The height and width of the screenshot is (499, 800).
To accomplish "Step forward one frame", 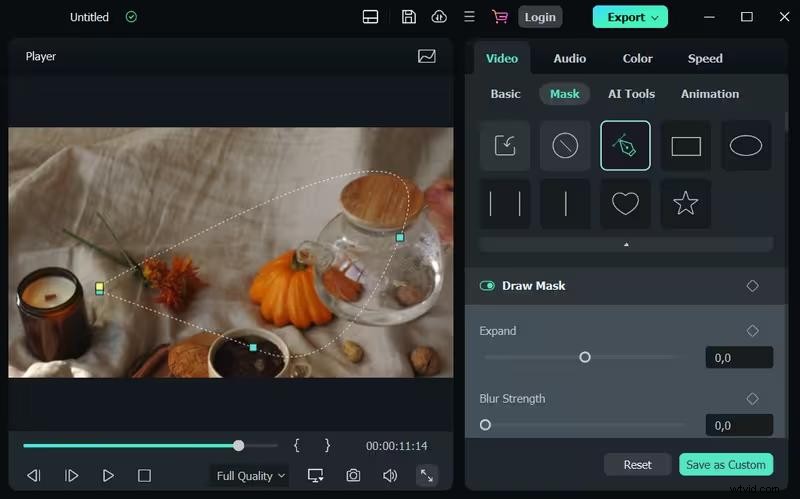I will tap(71, 476).
